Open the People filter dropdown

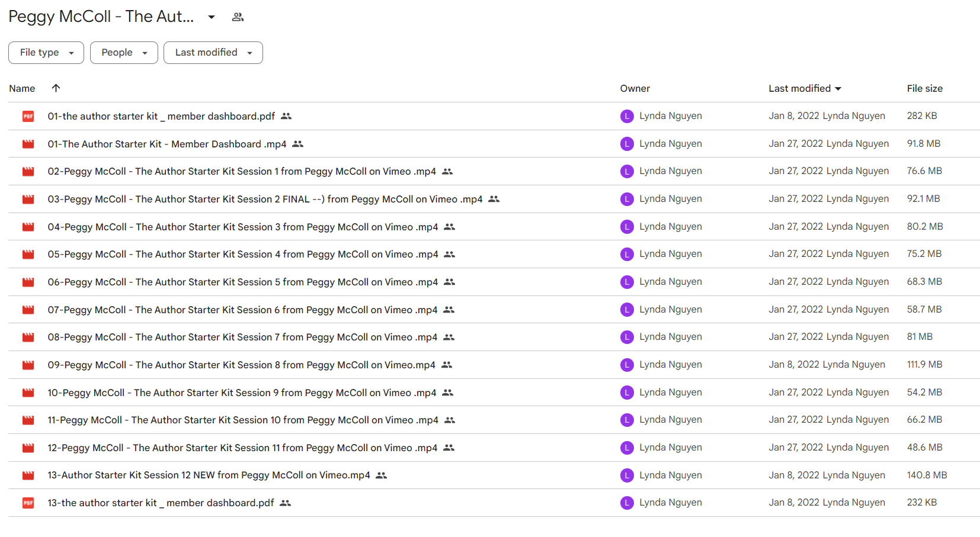(x=124, y=53)
